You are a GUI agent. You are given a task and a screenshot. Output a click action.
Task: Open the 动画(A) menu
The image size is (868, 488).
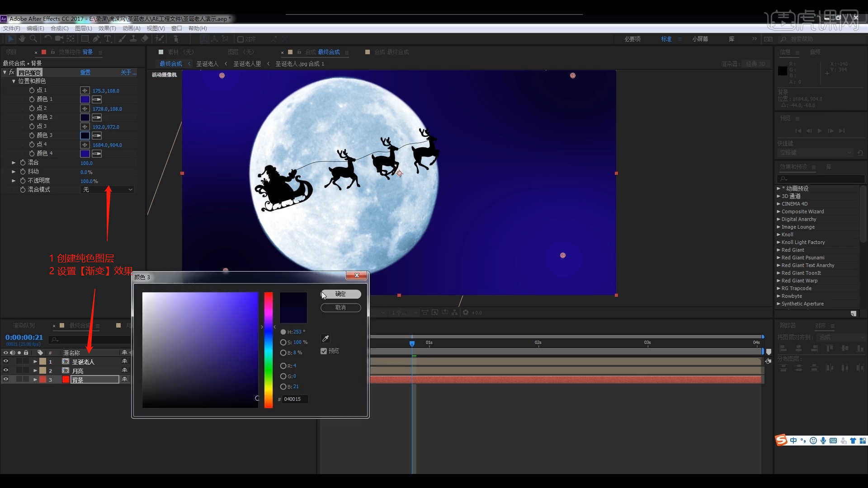pos(132,28)
